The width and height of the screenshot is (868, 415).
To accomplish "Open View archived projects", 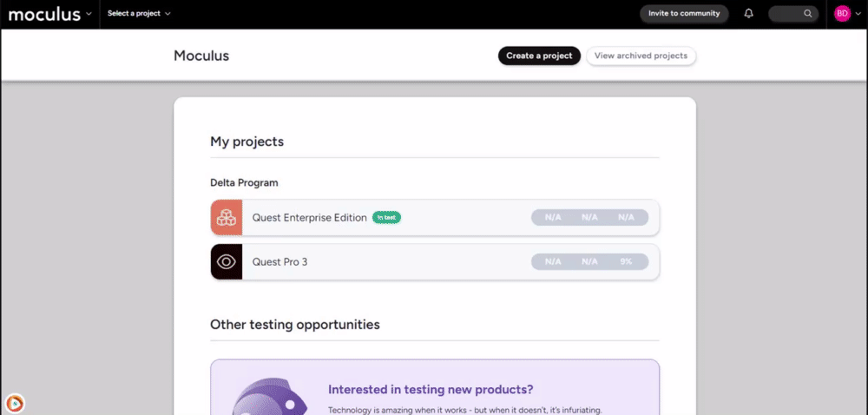I will click(x=641, y=56).
